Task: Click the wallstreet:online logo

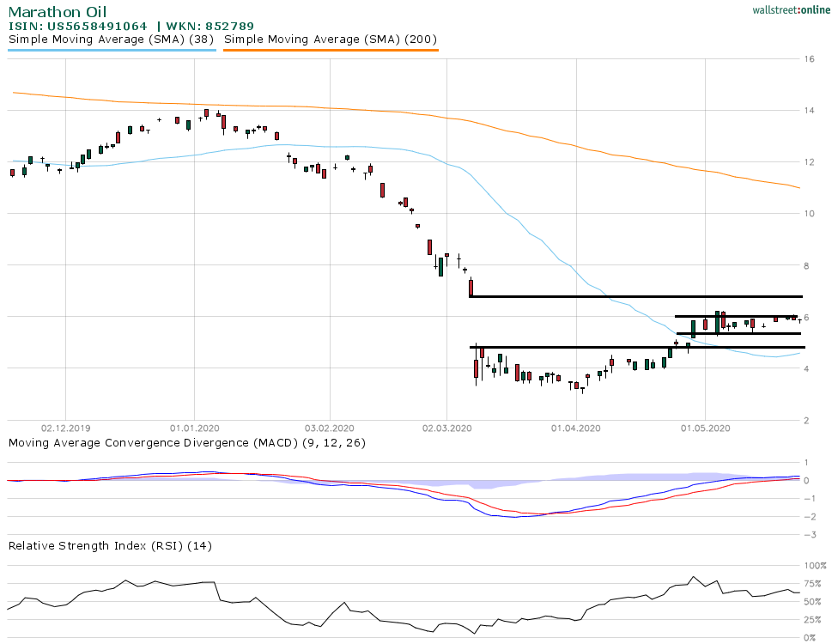Action: tap(785, 9)
